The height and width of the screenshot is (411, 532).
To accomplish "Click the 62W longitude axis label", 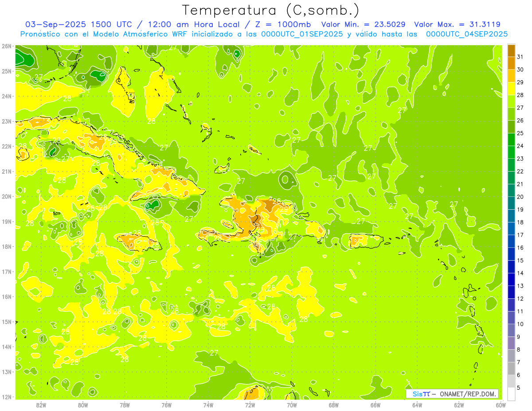I will point(459,404).
